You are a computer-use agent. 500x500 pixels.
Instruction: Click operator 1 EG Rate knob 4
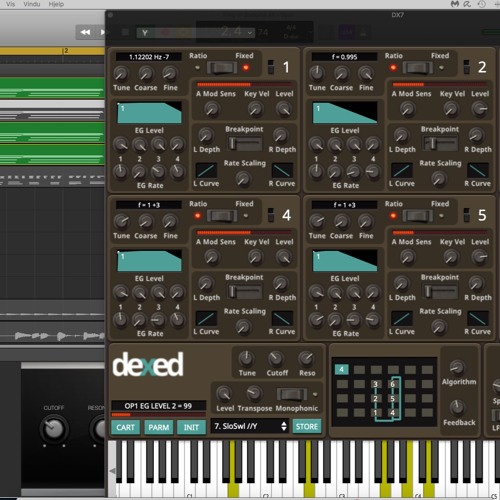pyautogui.click(x=177, y=172)
